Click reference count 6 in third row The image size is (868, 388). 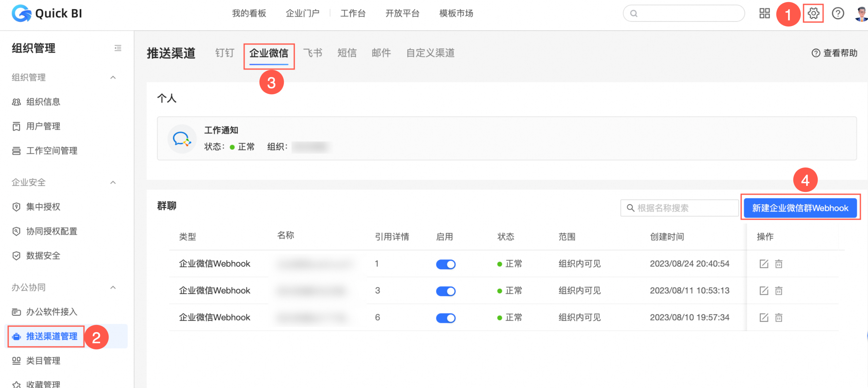(x=377, y=317)
